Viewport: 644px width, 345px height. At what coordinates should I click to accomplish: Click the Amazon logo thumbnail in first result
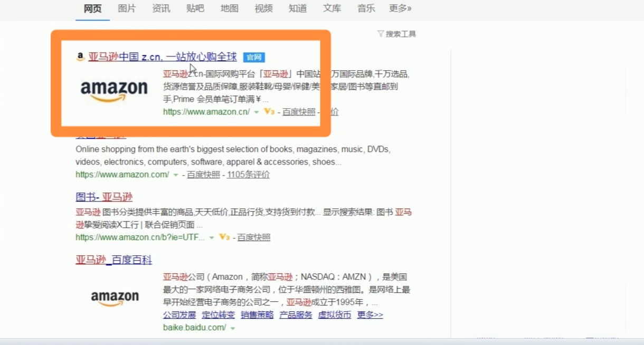(x=114, y=90)
